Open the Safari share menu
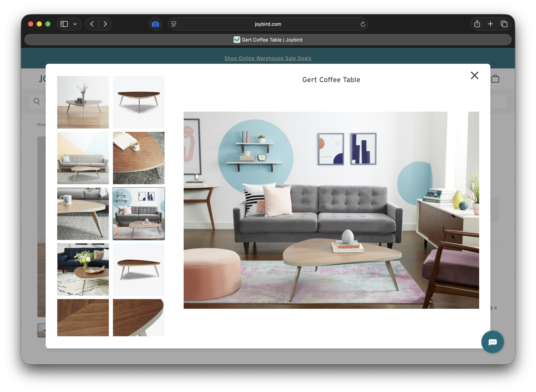 point(477,24)
